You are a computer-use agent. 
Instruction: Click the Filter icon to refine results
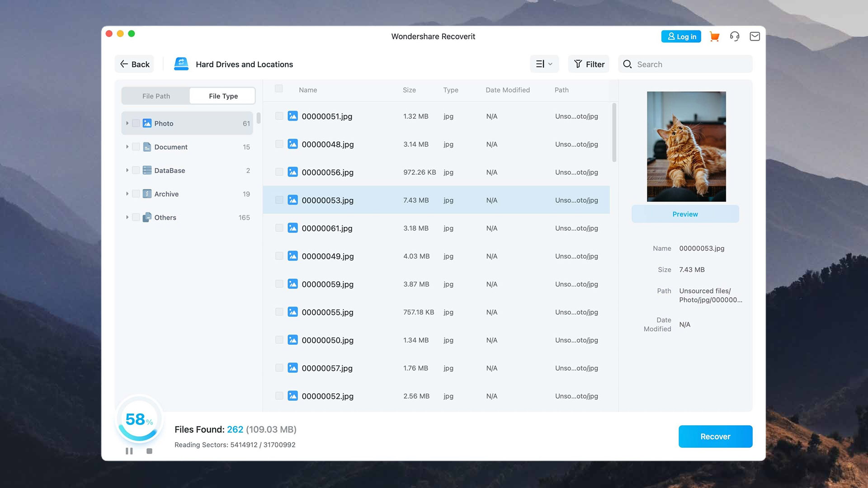point(589,64)
